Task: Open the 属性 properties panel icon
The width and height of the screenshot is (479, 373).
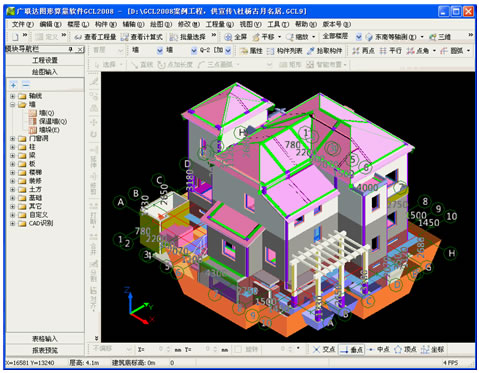Action: (252, 51)
